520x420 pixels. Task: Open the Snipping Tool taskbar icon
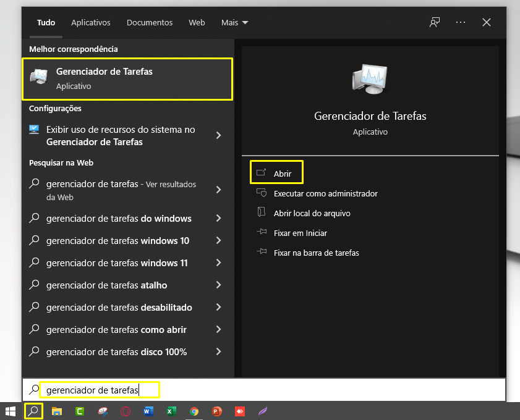tap(103, 411)
